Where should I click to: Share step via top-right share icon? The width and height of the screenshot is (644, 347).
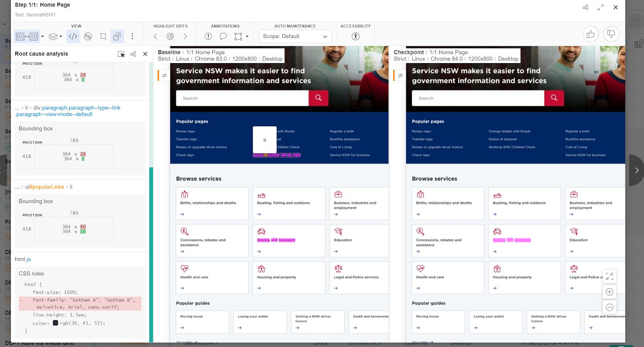click(x=585, y=7)
